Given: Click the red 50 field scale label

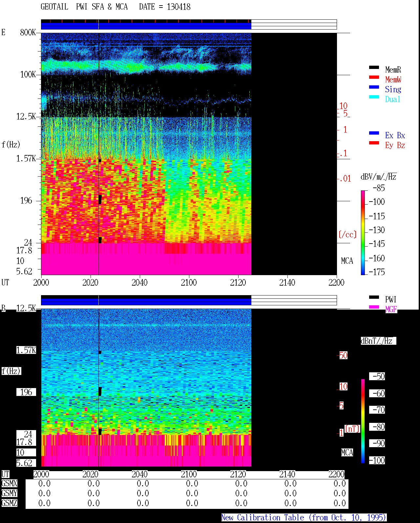Looking at the screenshot, I should [x=343, y=355].
